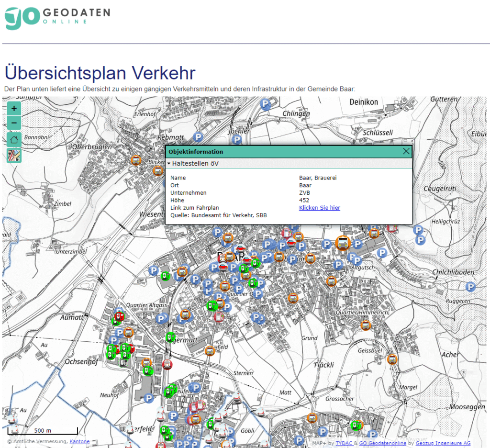The width and height of the screenshot is (490, 448).
Task: Select the parking marker below Neuhof
Action: [x=149, y=398]
